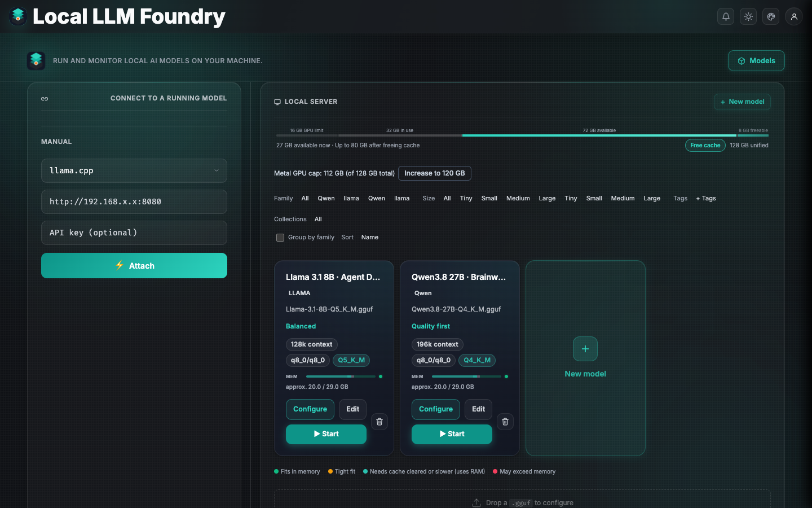
Task: Select the All filter under Family
Action: click(x=305, y=198)
